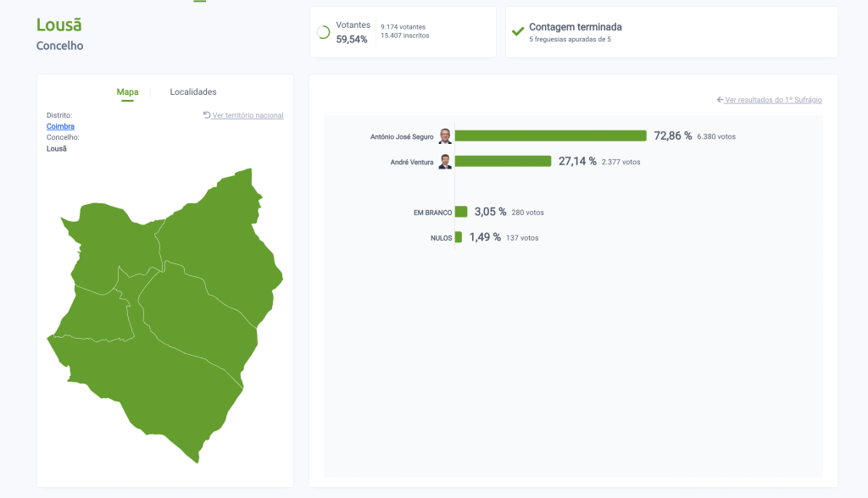Click André Ventura's portrait photo
This screenshot has height=498, width=868.
[445, 162]
